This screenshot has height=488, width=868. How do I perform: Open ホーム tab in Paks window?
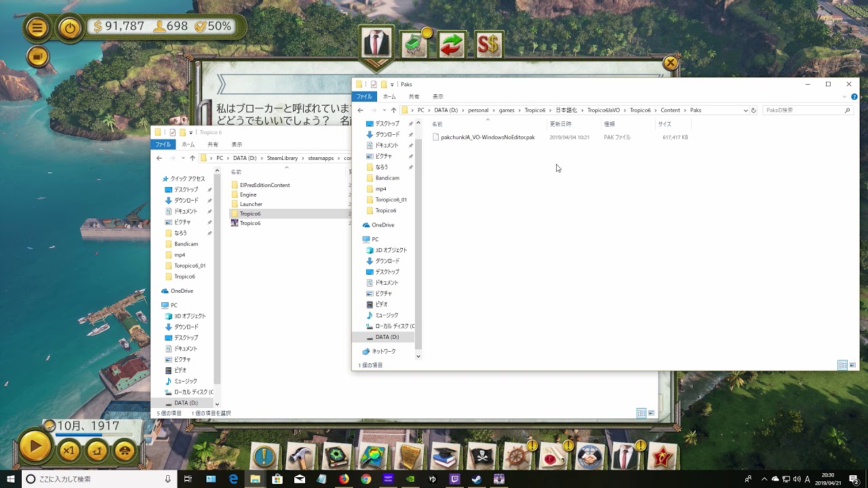coord(389,96)
